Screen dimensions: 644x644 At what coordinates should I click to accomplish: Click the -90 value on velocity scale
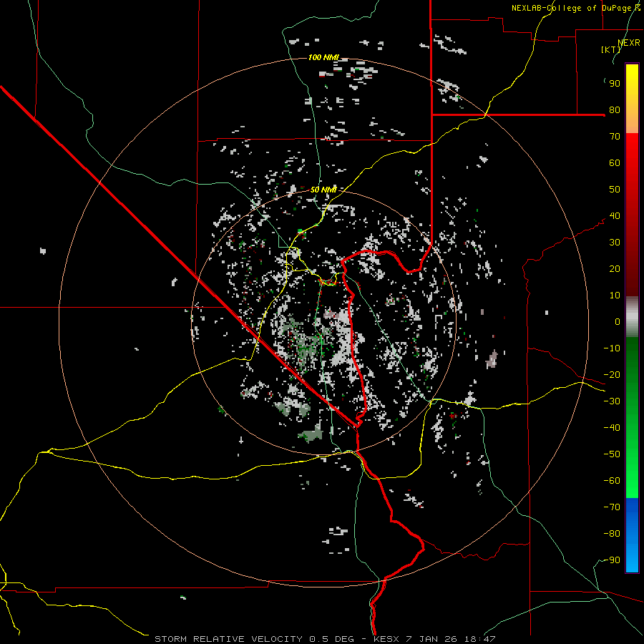(612, 560)
